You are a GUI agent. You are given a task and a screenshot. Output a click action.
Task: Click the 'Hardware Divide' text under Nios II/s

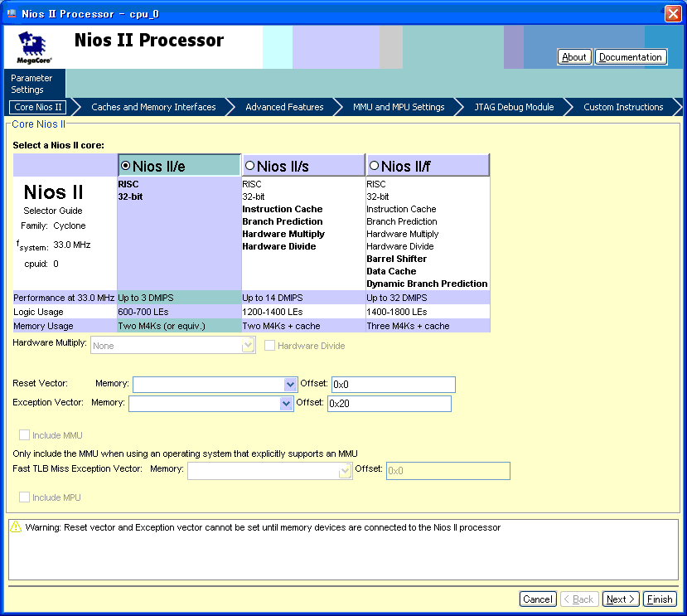pyautogui.click(x=279, y=246)
